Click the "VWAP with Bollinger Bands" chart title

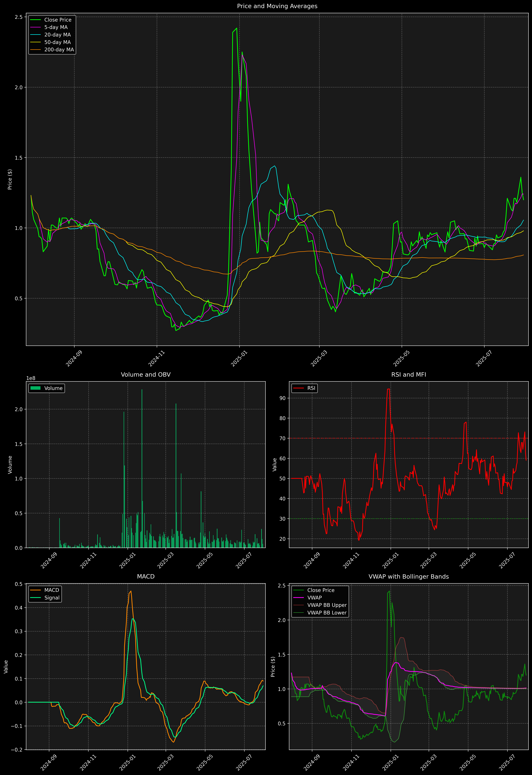point(409,577)
